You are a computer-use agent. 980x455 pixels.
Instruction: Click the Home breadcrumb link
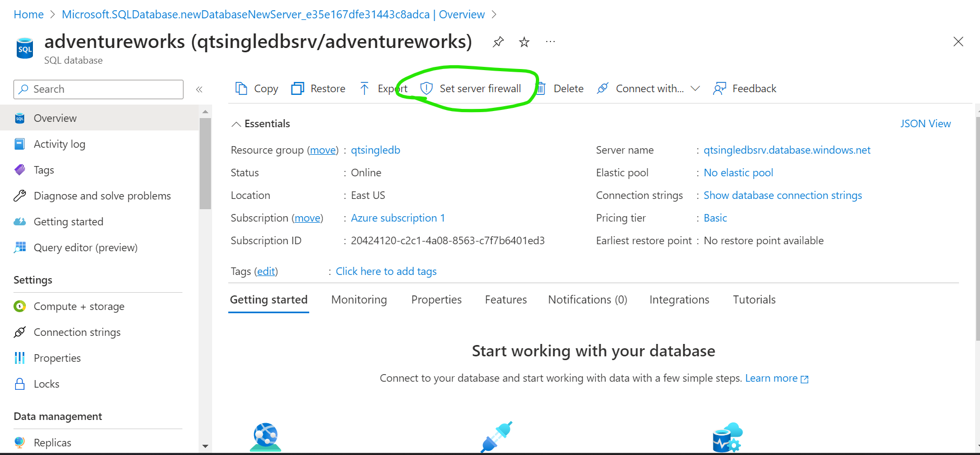pyautogui.click(x=29, y=15)
